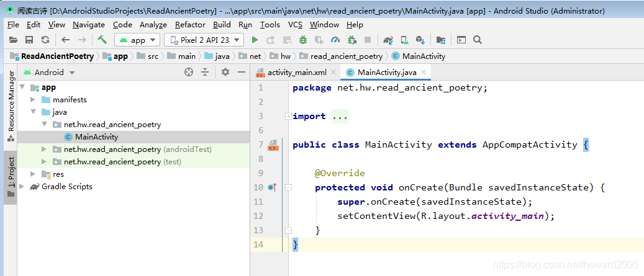Toggle the 1: Project side panel
The height and width of the screenshot is (276, 644).
(11, 177)
